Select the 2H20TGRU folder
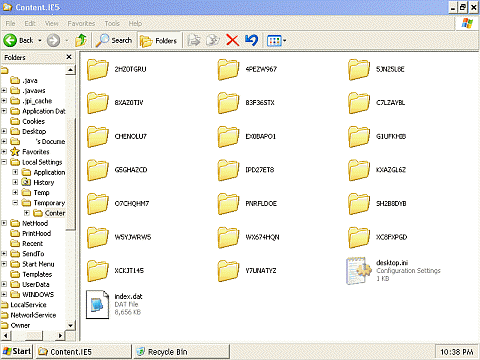The height and width of the screenshot is (360, 480). [x=117, y=69]
